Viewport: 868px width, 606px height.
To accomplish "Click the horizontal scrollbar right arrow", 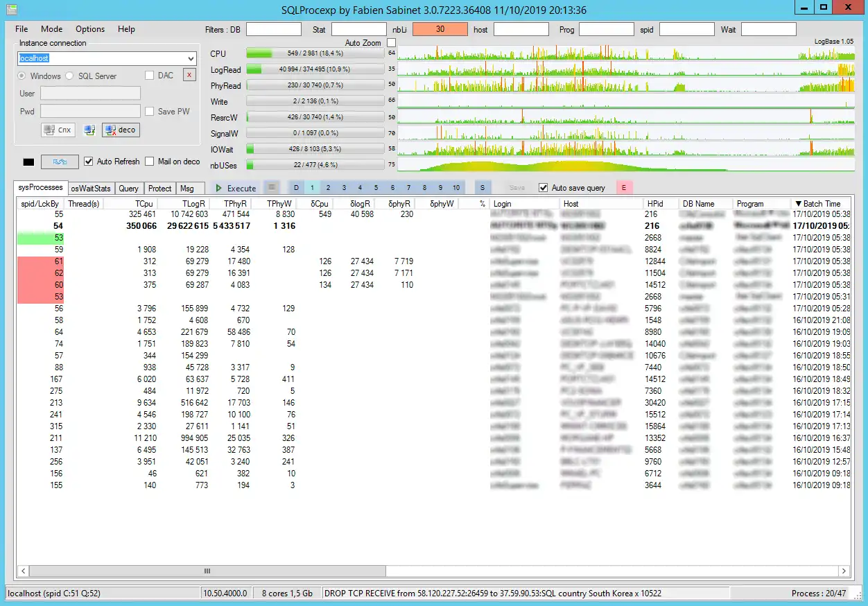I will click(844, 571).
